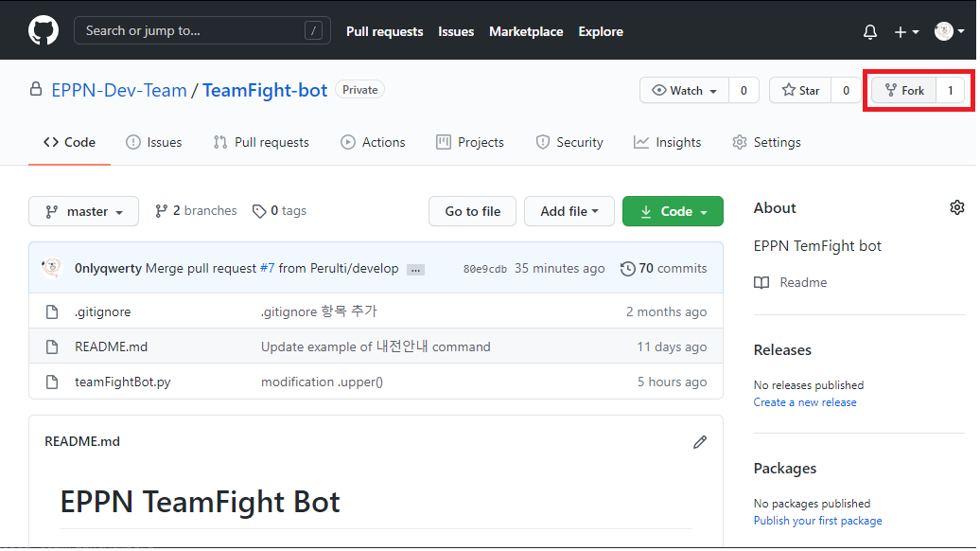This screenshot has width=980, height=551.
Task: Expand the master branch selector
Action: (84, 211)
